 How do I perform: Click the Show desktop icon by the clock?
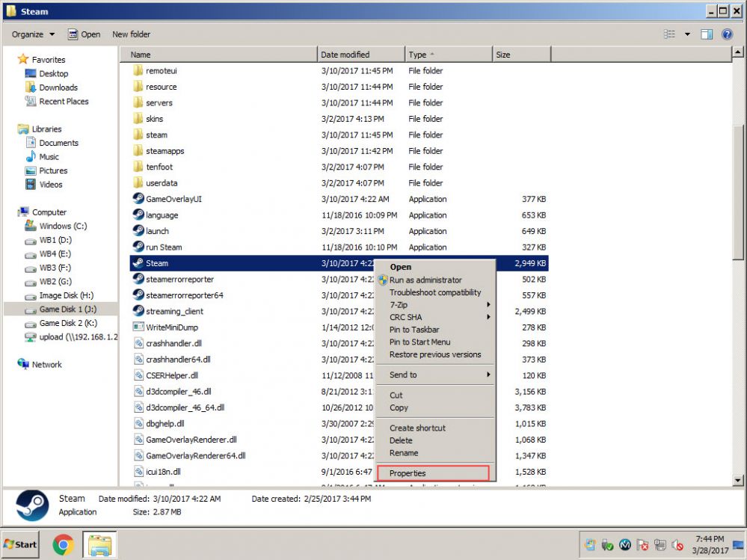pos(740,545)
